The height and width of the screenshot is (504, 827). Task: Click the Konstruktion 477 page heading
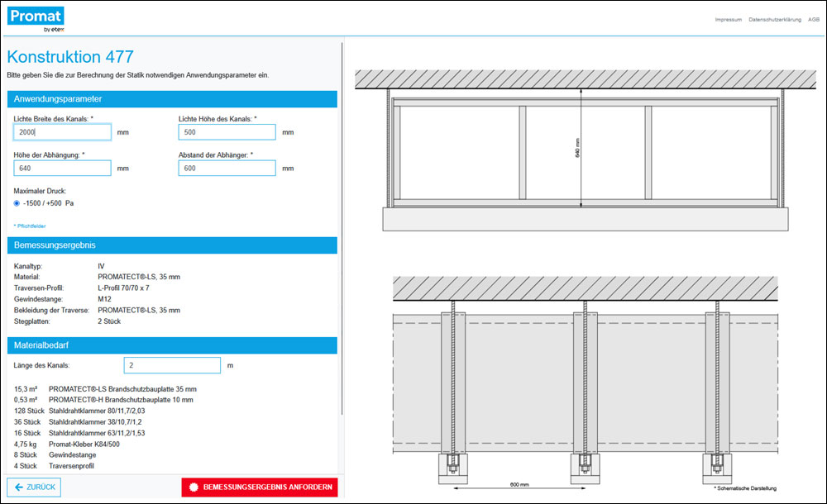pos(69,57)
